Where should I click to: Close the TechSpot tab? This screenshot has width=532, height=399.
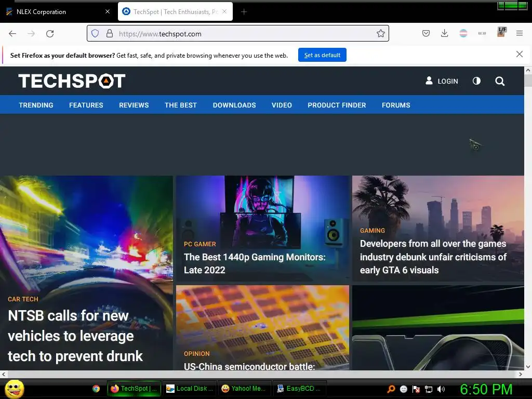pos(224,11)
